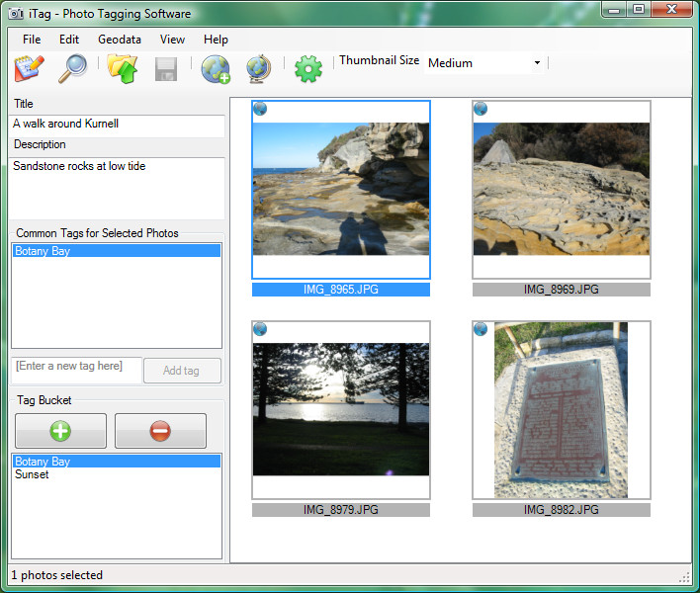
Task: Open settings via green gear icon
Action: coord(308,69)
